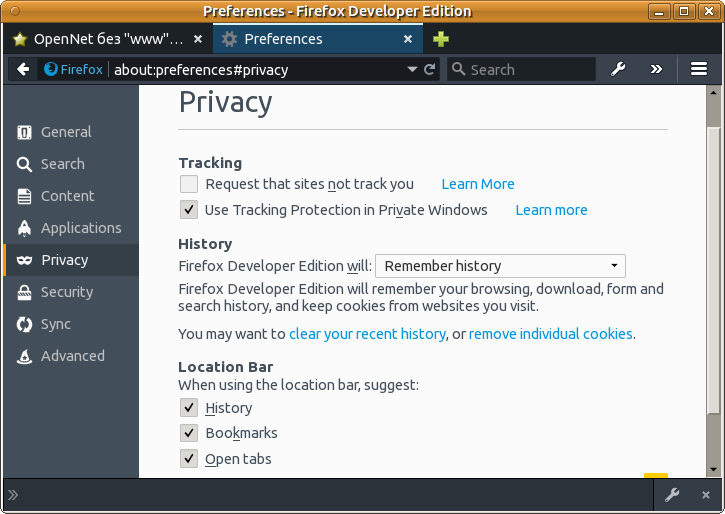Open Security settings in the sidebar
The height and width of the screenshot is (514, 725).
pyautogui.click(x=66, y=292)
